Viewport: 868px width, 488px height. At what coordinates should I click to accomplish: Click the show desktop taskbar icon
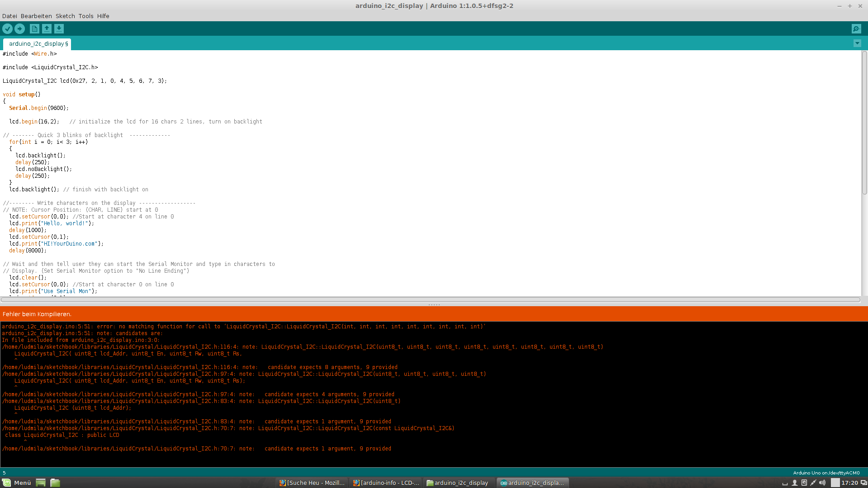coord(41,483)
